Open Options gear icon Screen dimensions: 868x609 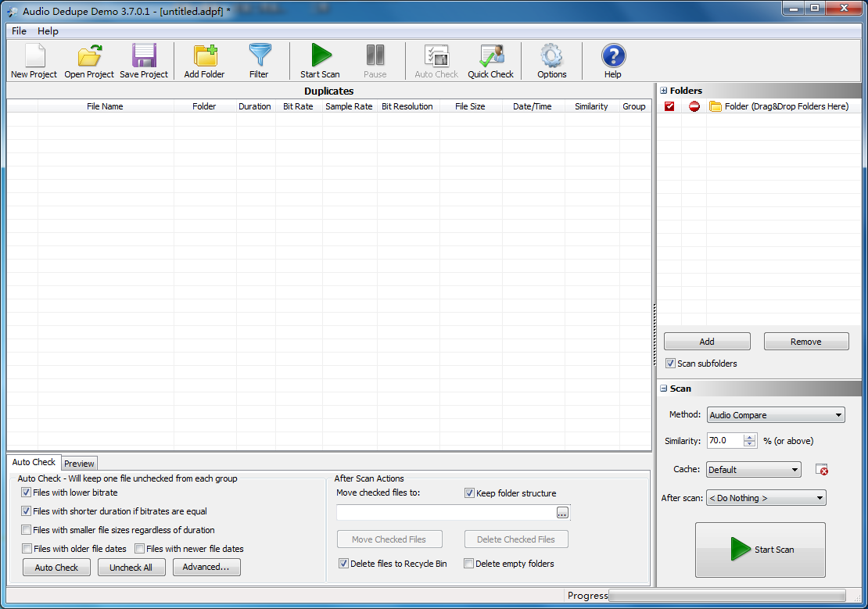(552, 61)
